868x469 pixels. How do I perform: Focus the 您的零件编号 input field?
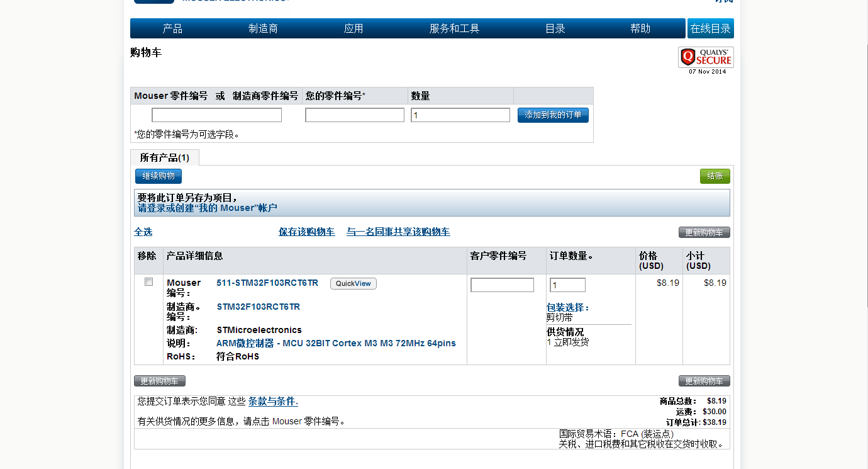[355, 115]
